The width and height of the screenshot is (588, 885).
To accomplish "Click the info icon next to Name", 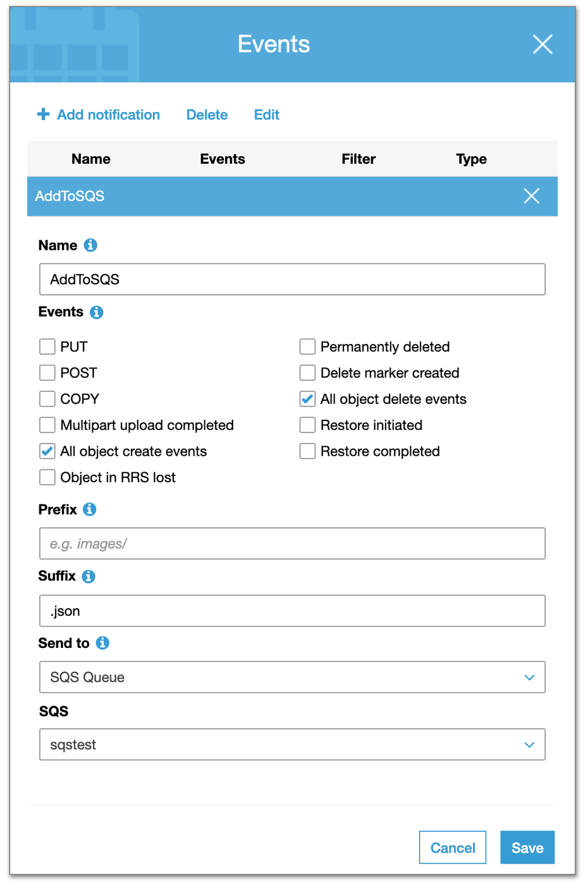I will 90,245.
